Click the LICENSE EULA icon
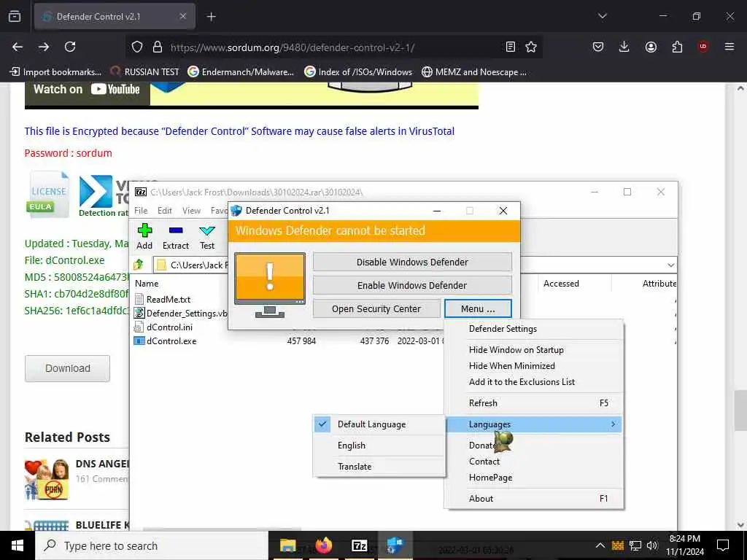747x560 pixels. [x=49, y=194]
